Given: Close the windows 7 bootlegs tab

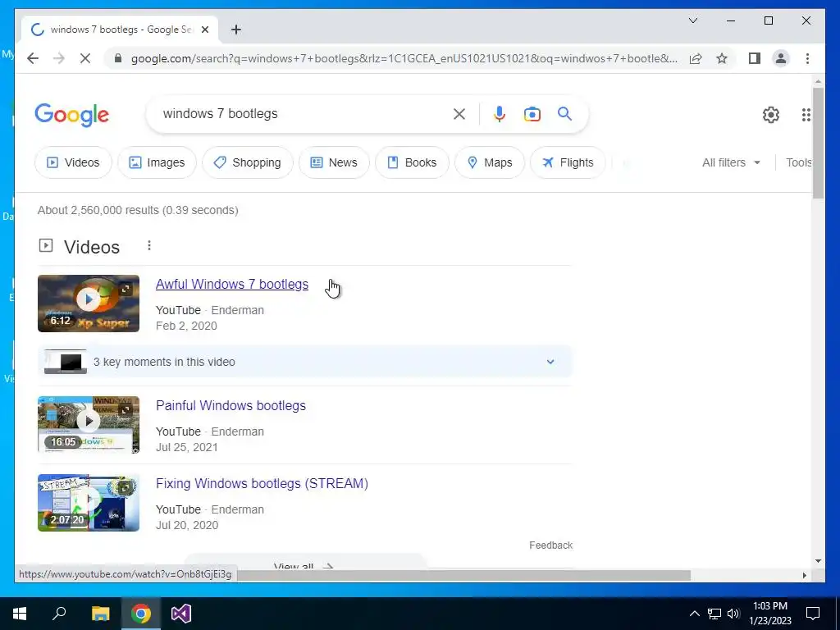Looking at the screenshot, I should coord(204,30).
